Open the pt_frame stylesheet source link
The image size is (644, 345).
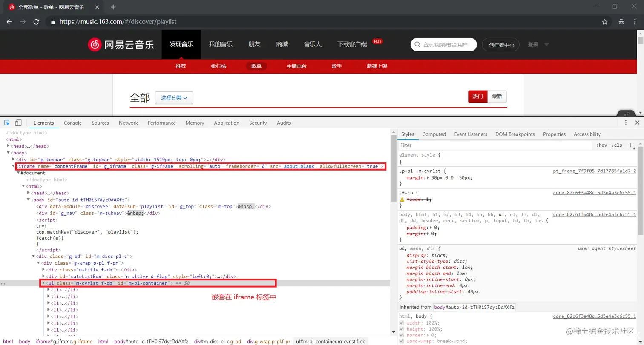pos(594,171)
